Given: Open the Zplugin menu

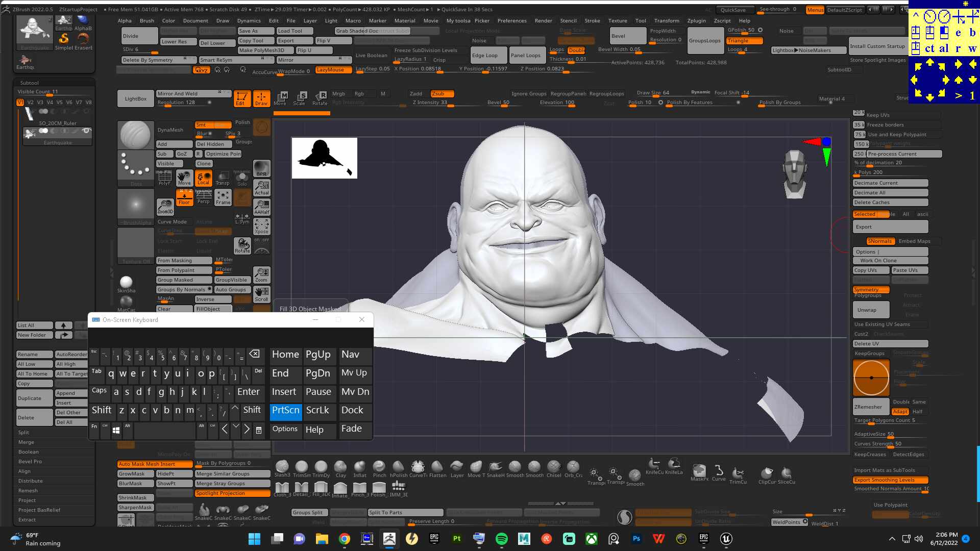Looking at the screenshot, I should point(696,20).
